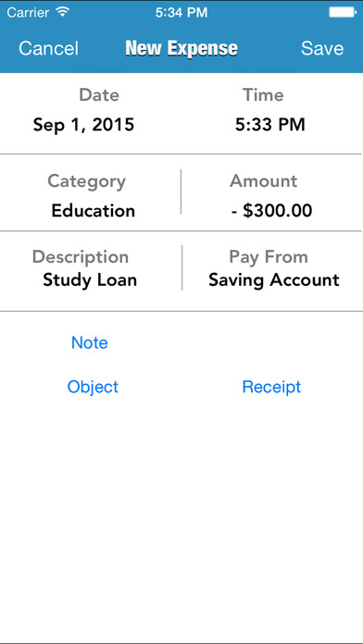Tap the Object link
The width and height of the screenshot is (363, 644).
(x=93, y=387)
